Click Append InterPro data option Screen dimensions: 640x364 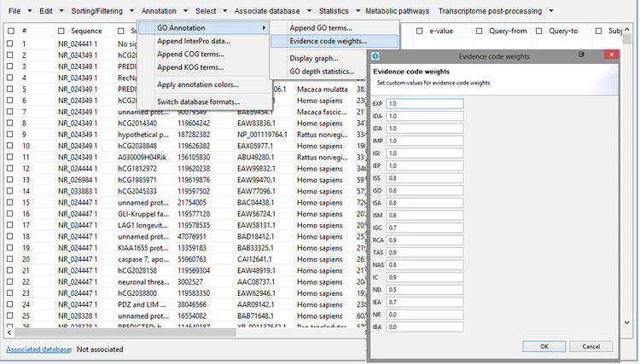coord(194,41)
